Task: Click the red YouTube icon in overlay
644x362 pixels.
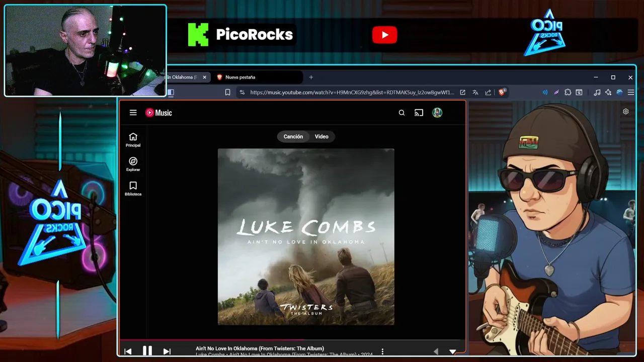Action: click(x=385, y=35)
